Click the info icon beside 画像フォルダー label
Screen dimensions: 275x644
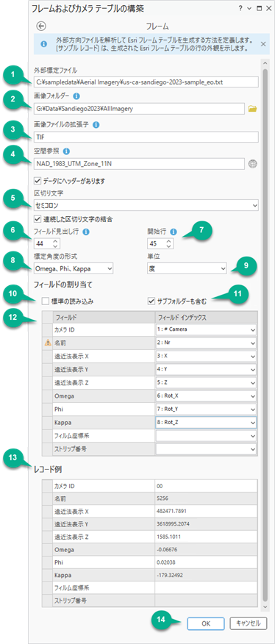tap(76, 96)
